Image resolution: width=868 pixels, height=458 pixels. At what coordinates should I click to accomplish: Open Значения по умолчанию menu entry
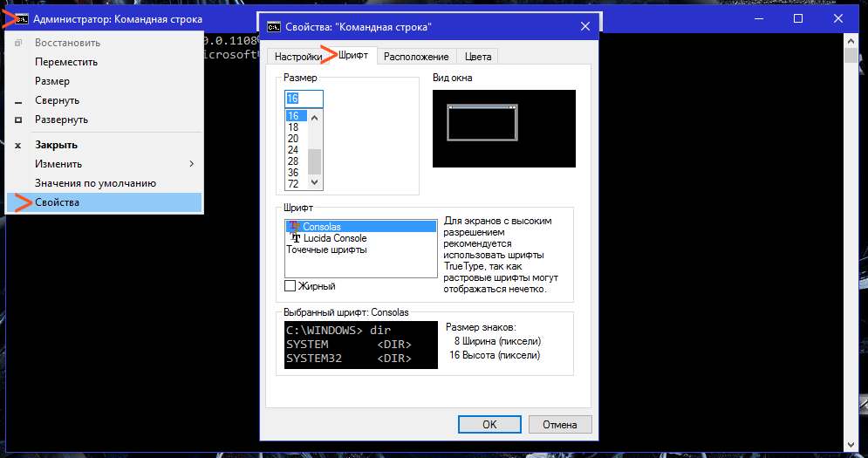coord(104,183)
